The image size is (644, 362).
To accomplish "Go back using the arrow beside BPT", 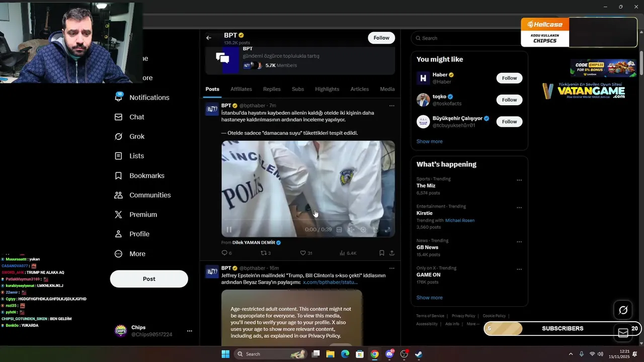I will pos(209,38).
